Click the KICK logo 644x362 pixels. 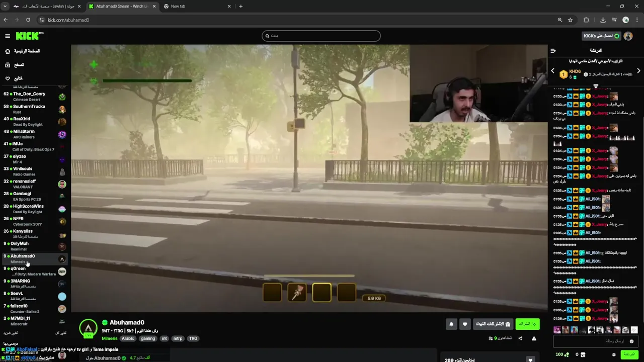pyautogui.click(x=29, y=36)
